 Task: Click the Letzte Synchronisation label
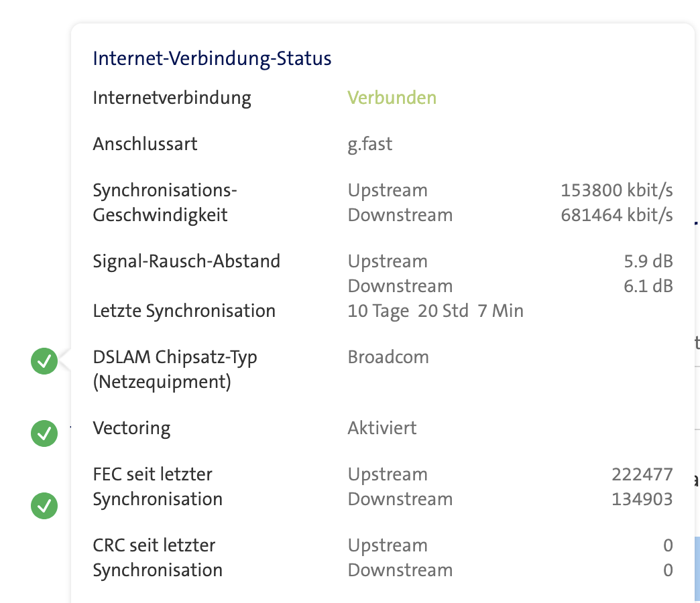click(184, 311)
